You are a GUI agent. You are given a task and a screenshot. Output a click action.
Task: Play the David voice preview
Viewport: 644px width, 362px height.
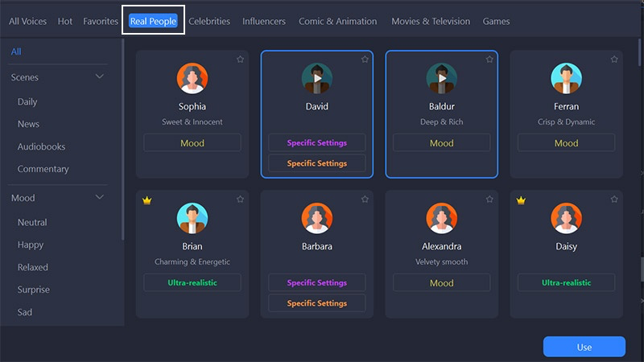pos(317,78)
